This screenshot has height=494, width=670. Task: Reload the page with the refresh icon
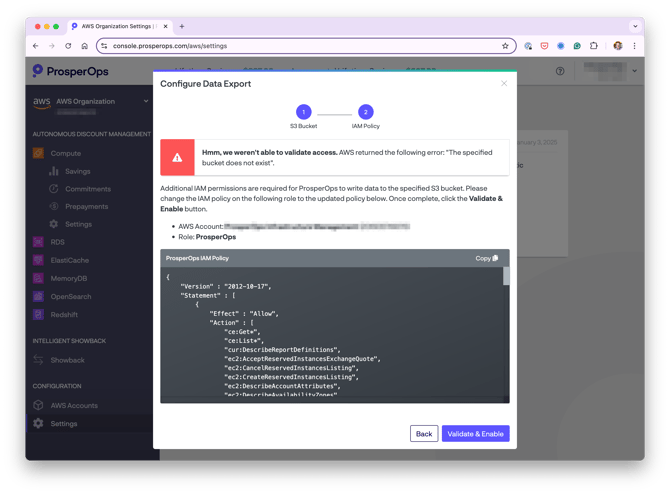(68, 46)
